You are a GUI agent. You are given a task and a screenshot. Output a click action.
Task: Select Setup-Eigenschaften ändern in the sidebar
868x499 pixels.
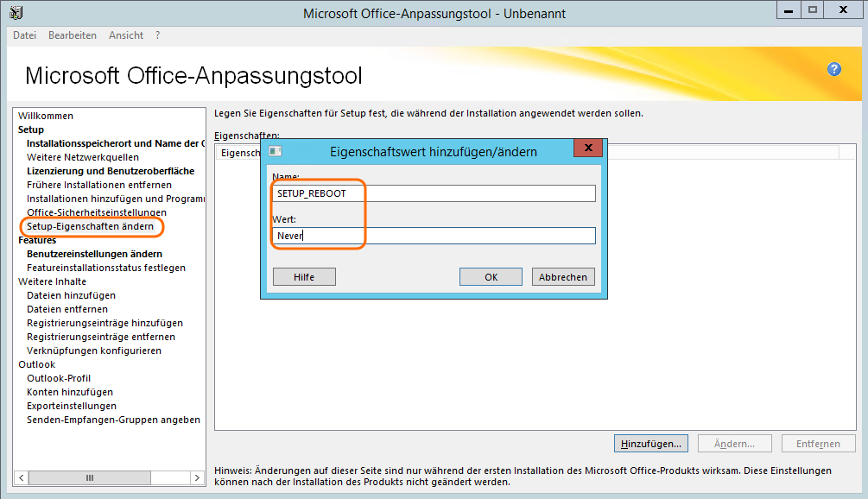pyautogui.click(x=90, y=226)
